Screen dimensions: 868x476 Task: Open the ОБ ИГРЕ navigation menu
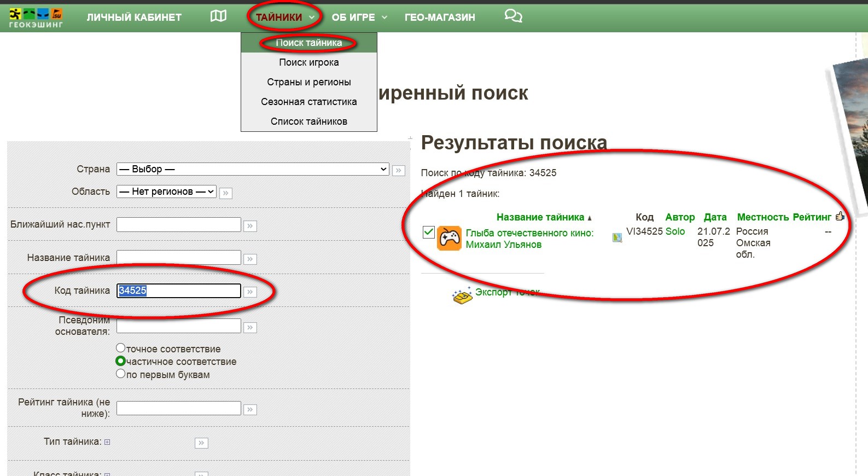359,18
